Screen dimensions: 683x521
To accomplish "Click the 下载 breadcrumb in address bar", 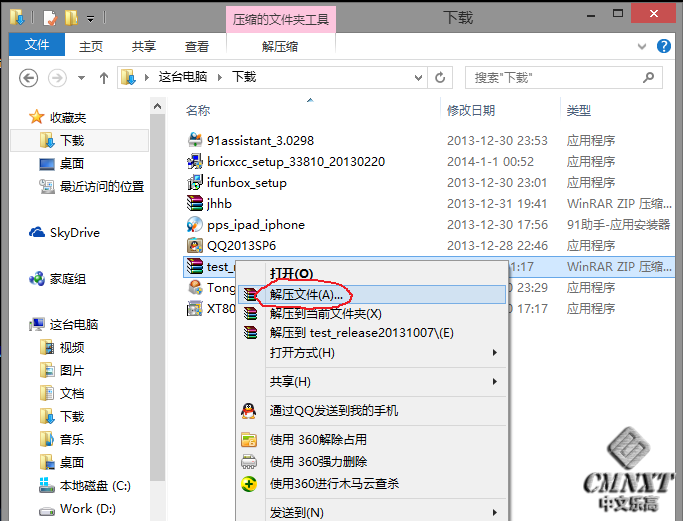I will pos(244,77).
